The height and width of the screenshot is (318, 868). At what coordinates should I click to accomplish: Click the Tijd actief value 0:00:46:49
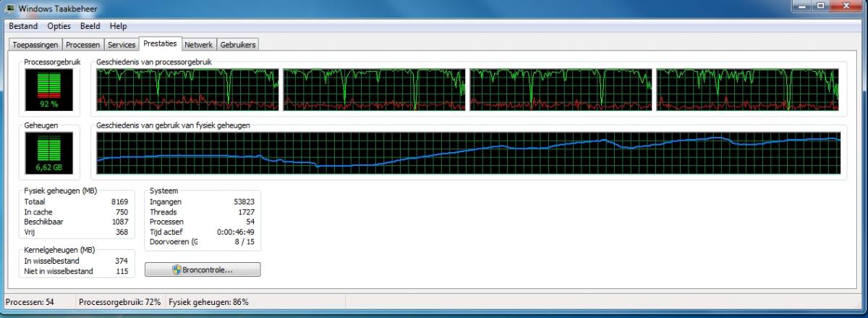236,232
